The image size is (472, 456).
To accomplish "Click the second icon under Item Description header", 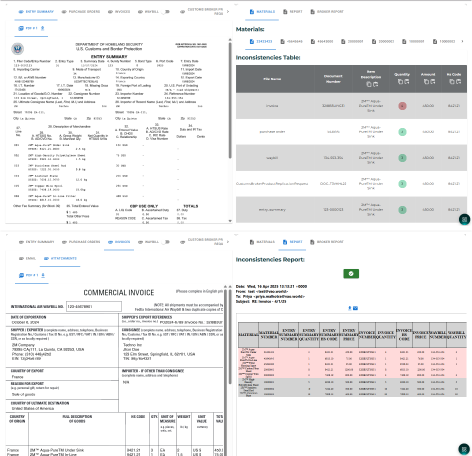I will [375, 84].
